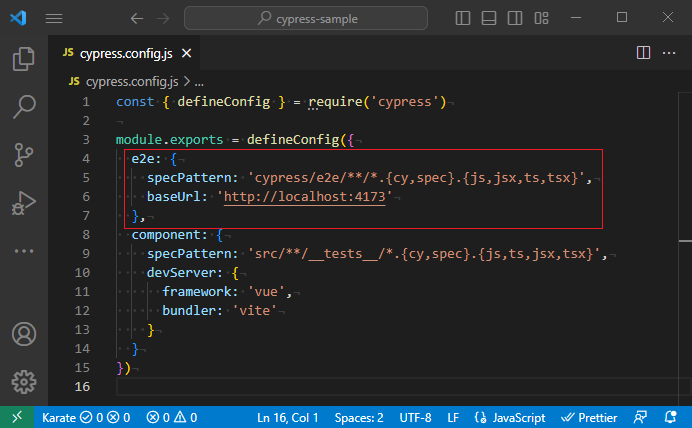Place cursor on 'defineConfig' in line 1
Screen dimensions: 692x428
tap(223, 101)
